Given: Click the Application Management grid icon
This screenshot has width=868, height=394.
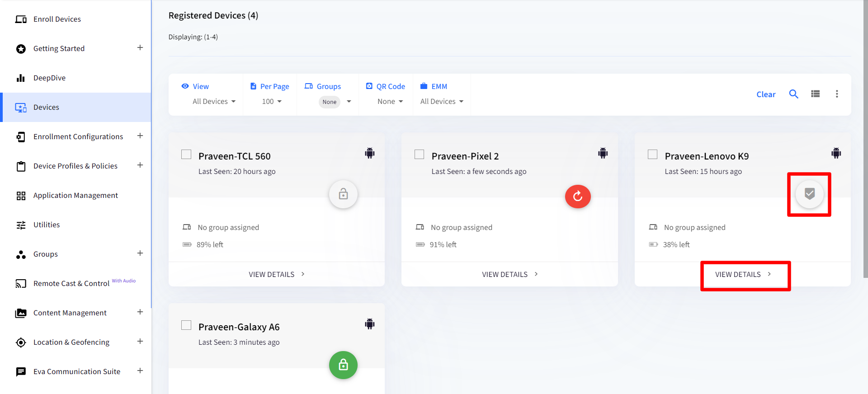Looking at the screenshot, I should [21, 196].
